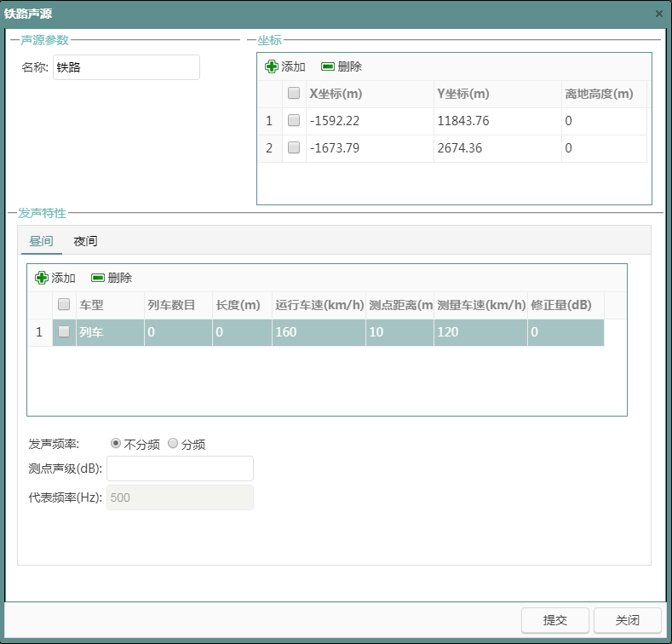This screenshot has height=644, width=672.
Task: Check the 列车 row checkbox
Action: (x=64, y=332)
